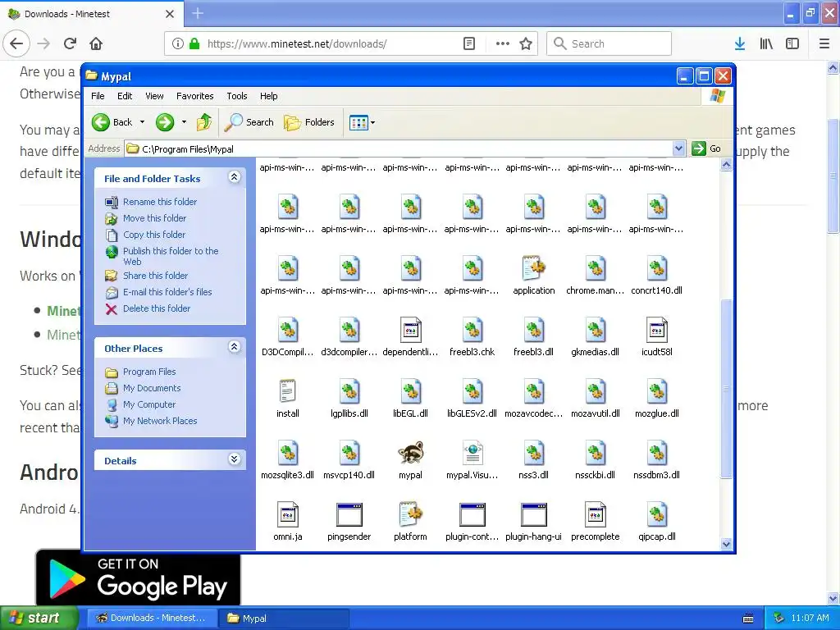This screenshot has height=630, width=840.
Task: Toggle the Folders pane button
Action: click(x=309, y=122)
